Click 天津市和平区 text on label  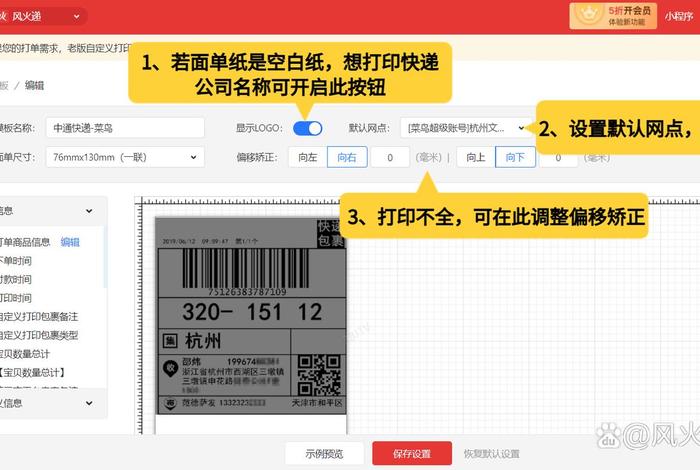(x=317, y=403)
